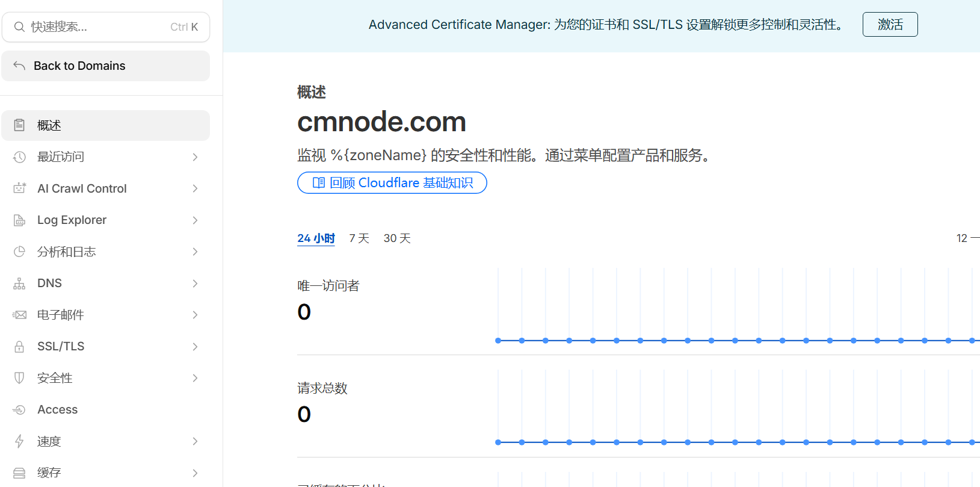Click the 激活 button in banner
The image size is (980, 487).
[x=890, y=25]
